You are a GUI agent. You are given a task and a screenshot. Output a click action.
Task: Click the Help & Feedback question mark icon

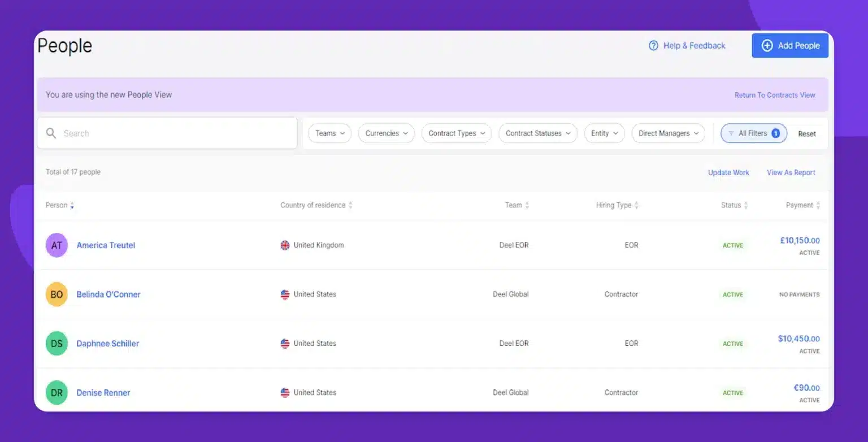653,46
